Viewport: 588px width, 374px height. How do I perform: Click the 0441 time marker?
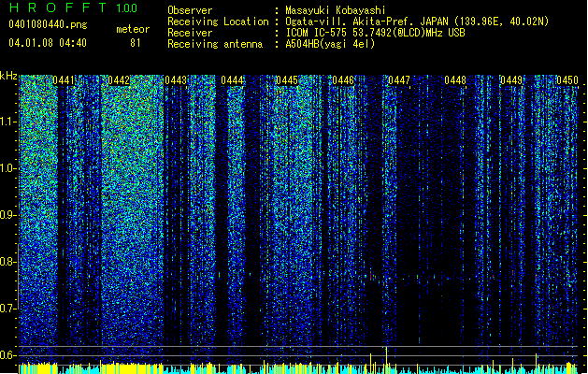[x=63, y=80]
